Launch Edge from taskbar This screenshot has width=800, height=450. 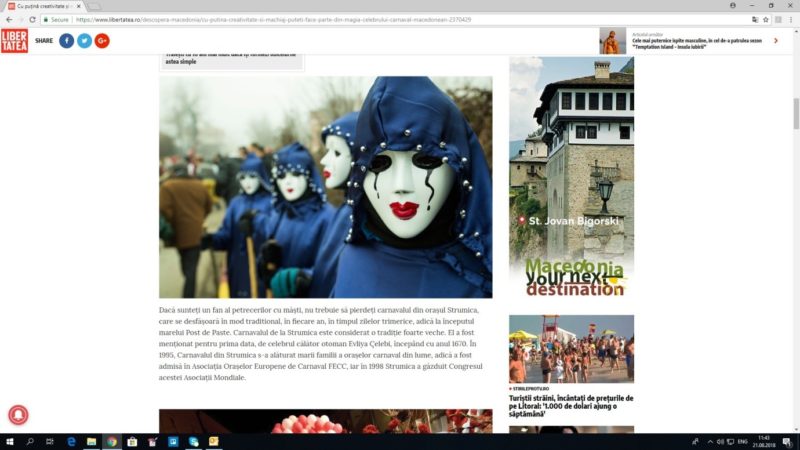coord(71,442)
